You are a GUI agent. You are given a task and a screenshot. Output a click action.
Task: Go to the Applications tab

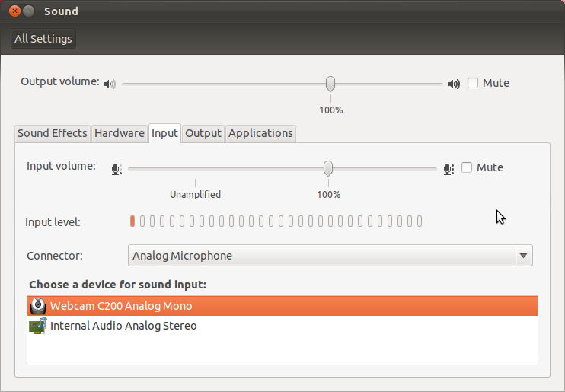[260, 133]
